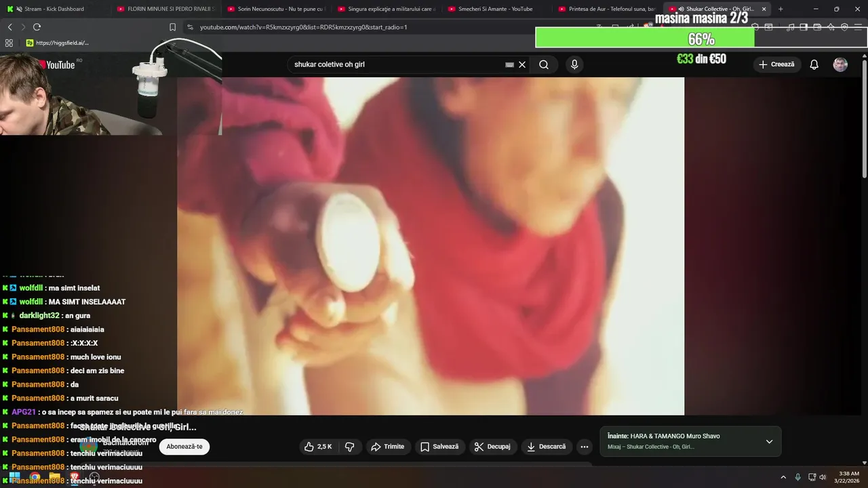The height and width of the screenshot is (488, 868).
Task: Start voice search with microphone
Action: tap(574, 64)
